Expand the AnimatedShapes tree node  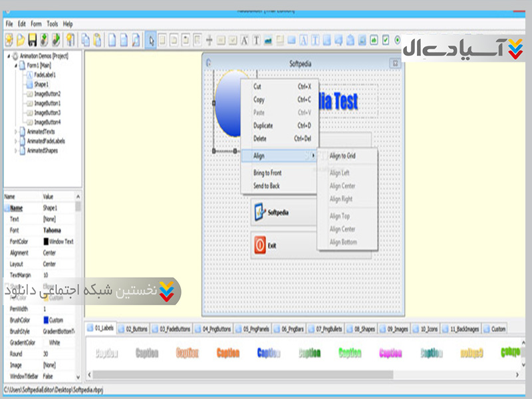17,150
